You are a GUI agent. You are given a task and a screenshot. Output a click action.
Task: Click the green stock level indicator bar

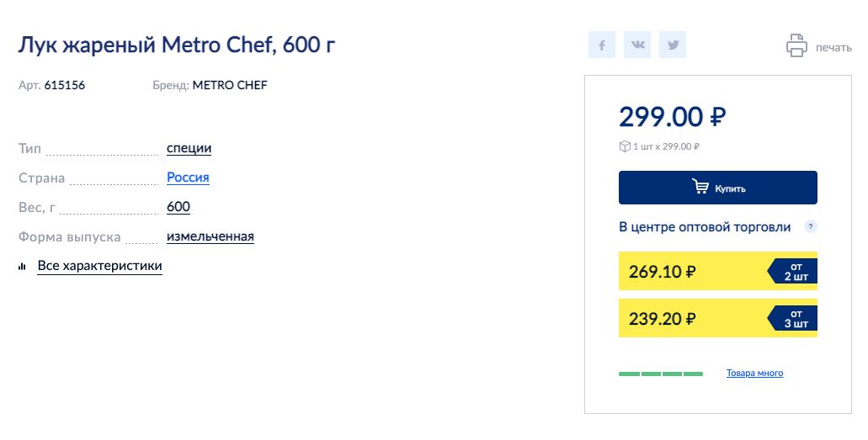point(661,374)
